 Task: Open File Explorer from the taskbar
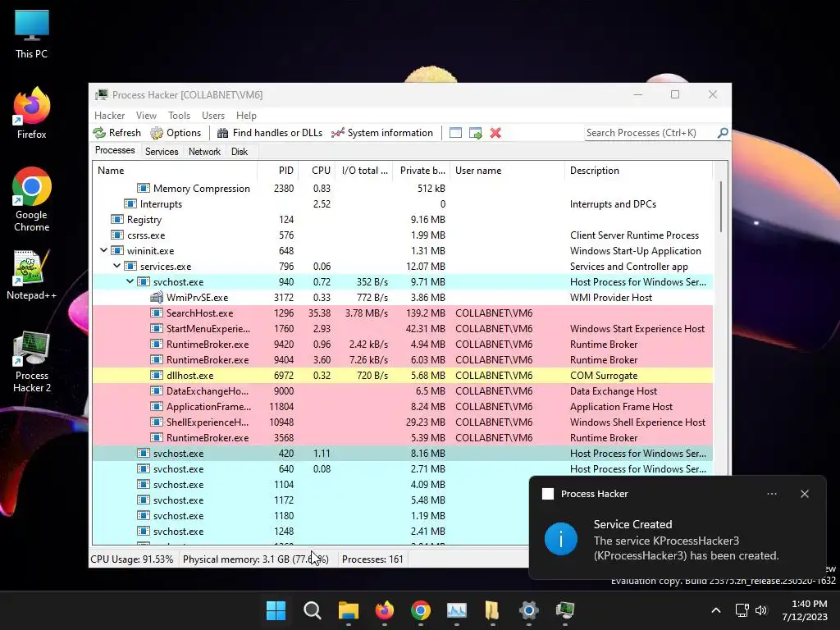[348, 610]
